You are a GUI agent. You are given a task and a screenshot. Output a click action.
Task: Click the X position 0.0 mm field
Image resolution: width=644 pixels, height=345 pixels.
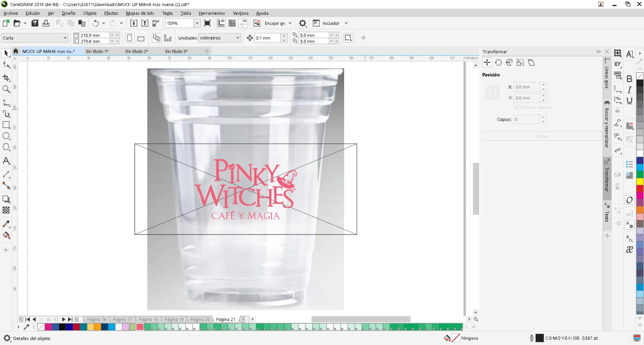pos(527,87)
